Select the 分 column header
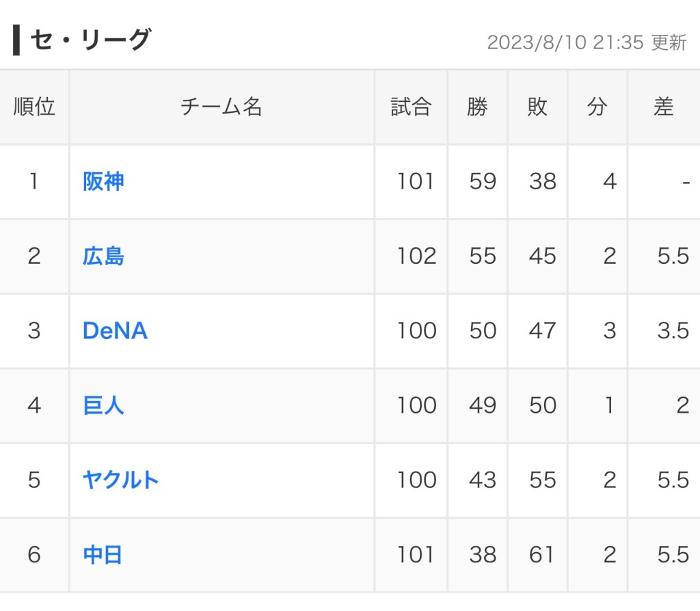This screenshot has height=611, width=700. click(x=597, y=107)
